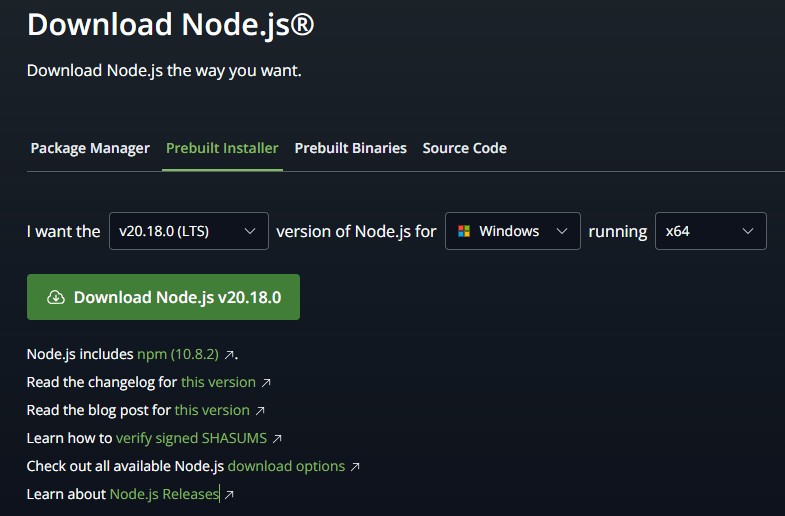This screenshot has height=516, width=785.
Task: Click the 'version of Node.js for' text
Action: pos(356,231)
